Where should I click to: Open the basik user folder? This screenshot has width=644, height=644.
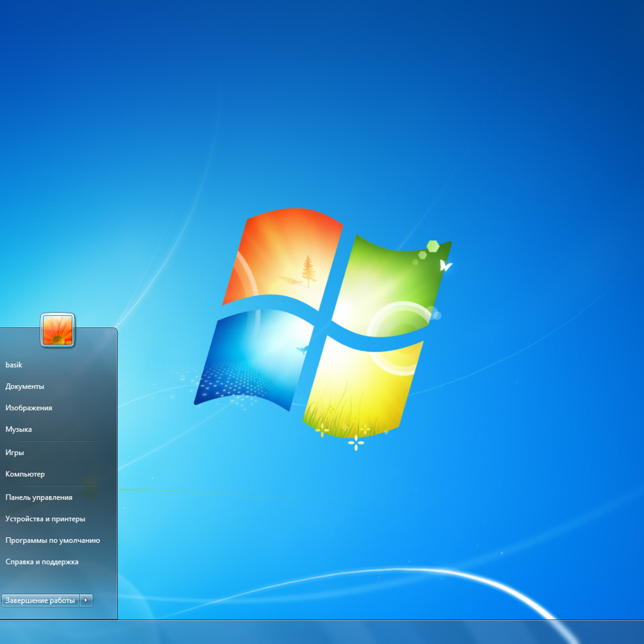(x=14, y=365)
